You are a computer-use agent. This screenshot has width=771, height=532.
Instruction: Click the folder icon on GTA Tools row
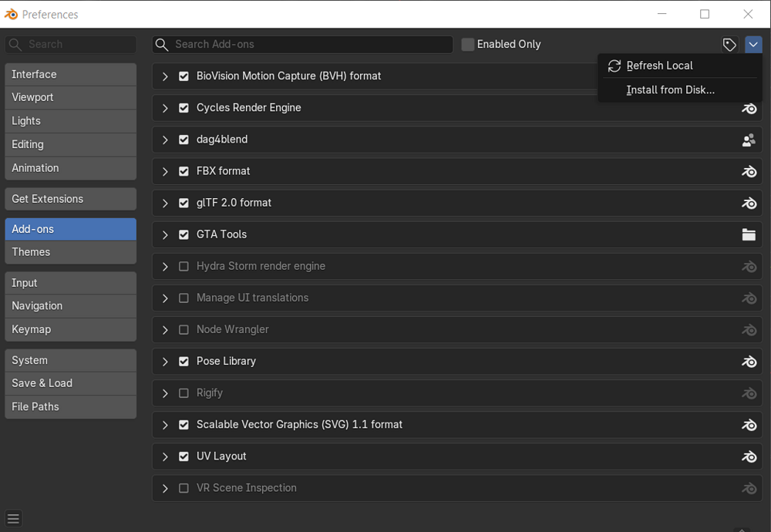click(x=749, y=235)
